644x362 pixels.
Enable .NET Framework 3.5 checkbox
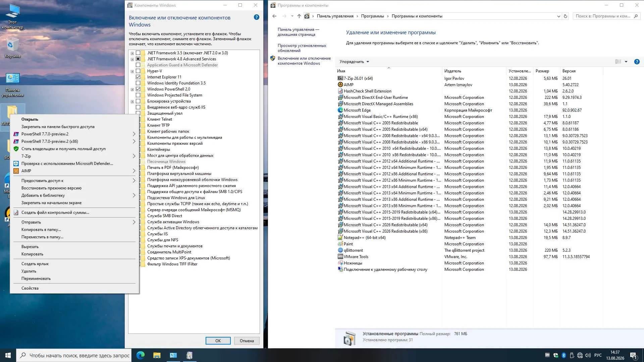[x=138, y=53]
